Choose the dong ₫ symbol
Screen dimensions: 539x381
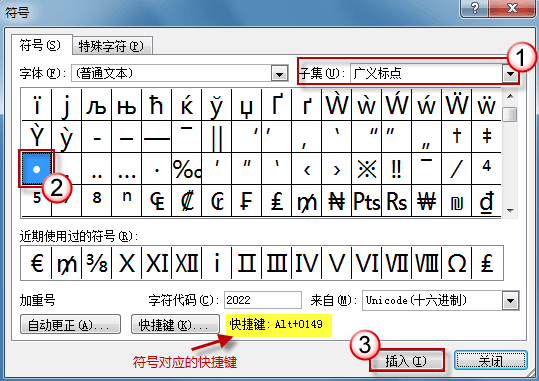point(486,201)
